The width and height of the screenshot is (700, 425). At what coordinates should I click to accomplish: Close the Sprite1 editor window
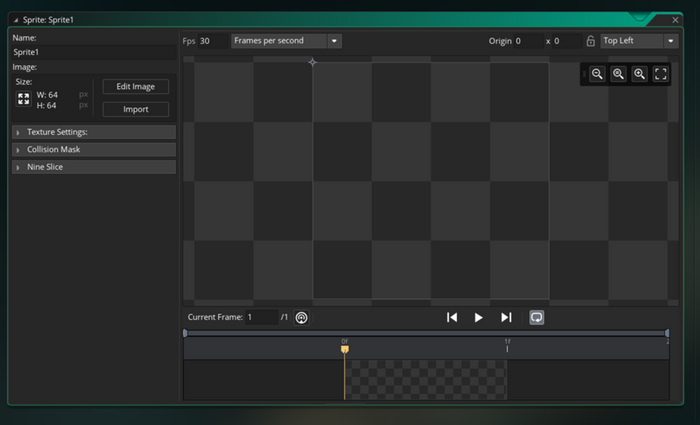pyautogui.click(x=675, y=20)
